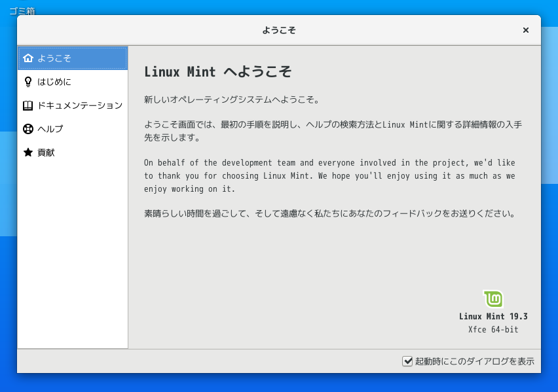
Task: Open the ドキュメンテーション section label
Action: pos(80,105)
